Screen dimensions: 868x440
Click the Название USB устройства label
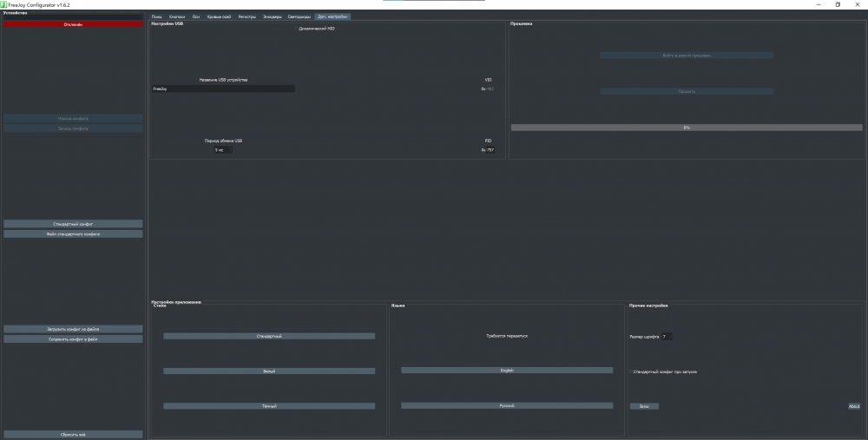(x=223, y=80)
